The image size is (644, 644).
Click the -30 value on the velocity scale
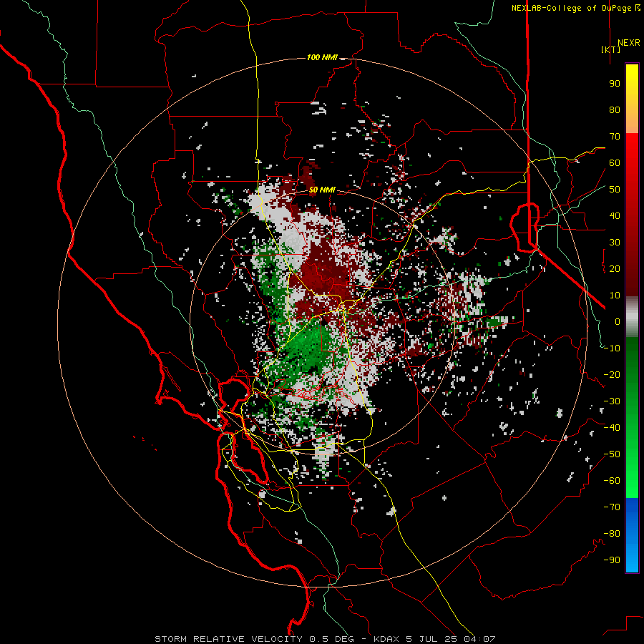612,401
